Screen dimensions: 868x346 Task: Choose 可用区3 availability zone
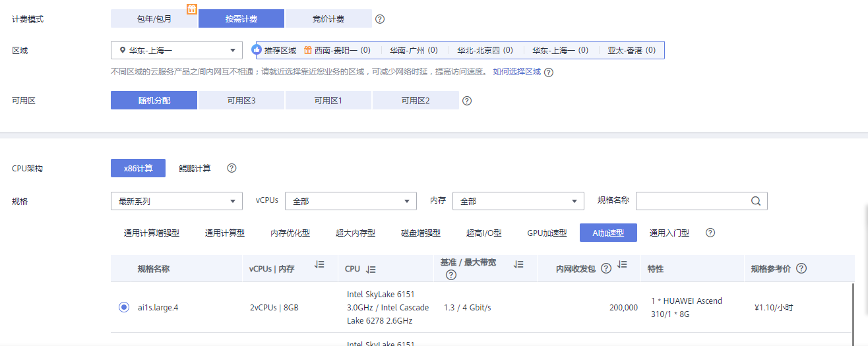point(241,100)
